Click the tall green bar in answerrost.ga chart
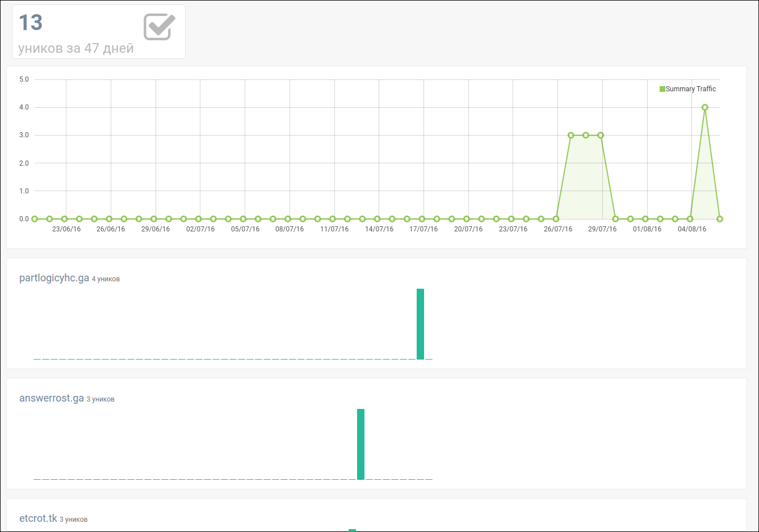Screen dimensions: 759x532 click(x=361, y=444)
